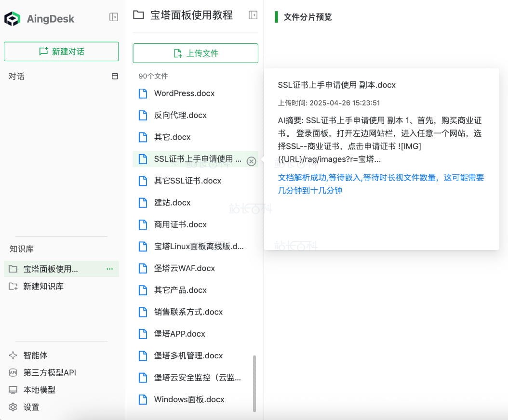Click the 智能体 sparkle icon
The width and height of the screenshot is (508, 420).
(x=13, y=355)
